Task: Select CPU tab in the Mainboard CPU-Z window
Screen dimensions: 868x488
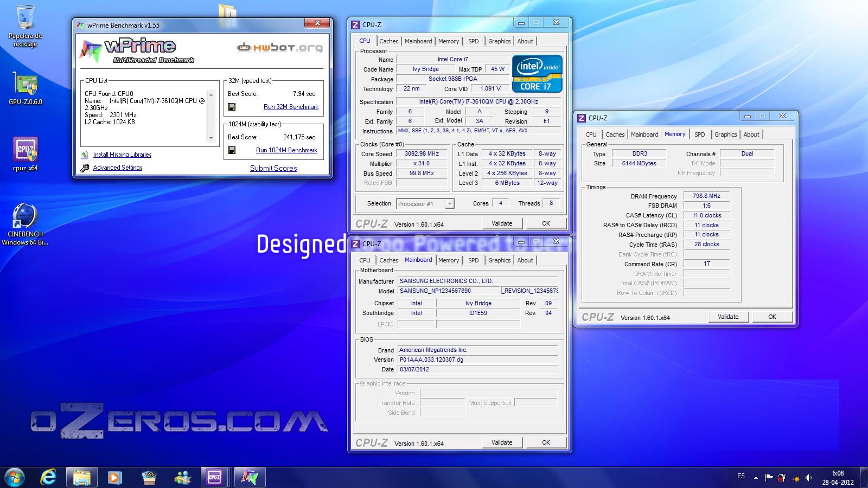Action: pos(365,260)
